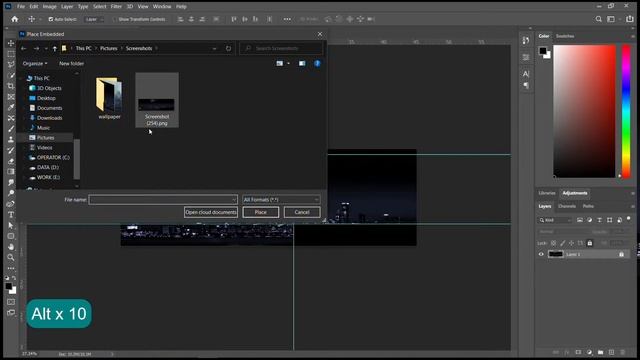Click the options bar three-dots overflow icon
This screenshot has width=640, height=360.
(x=287, y=19)
